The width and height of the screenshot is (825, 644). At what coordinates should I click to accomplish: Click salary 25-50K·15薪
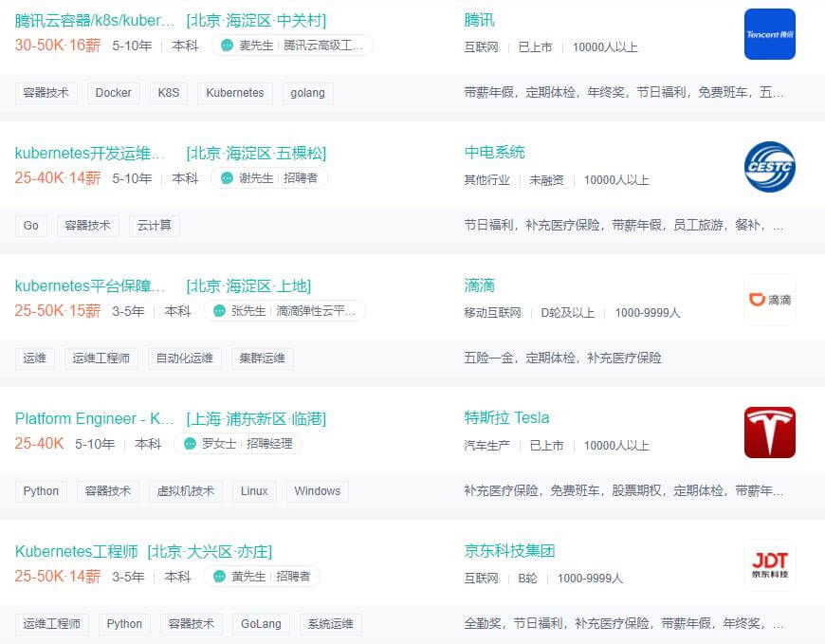pos(57,311)
